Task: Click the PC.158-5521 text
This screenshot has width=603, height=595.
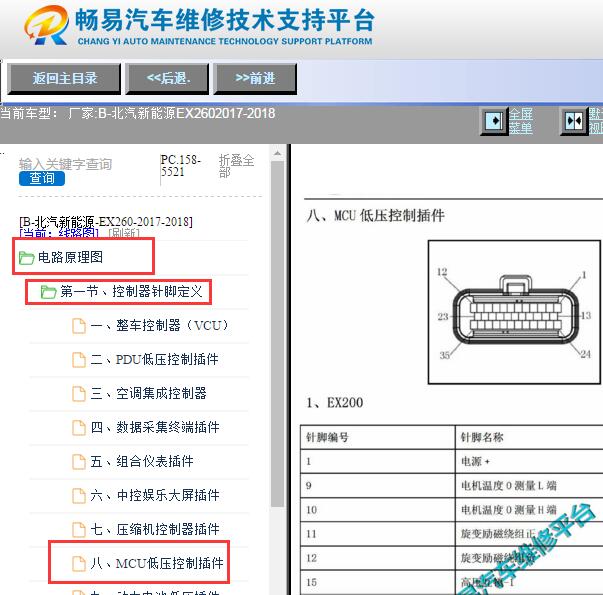Action: [x=180, y=165]
